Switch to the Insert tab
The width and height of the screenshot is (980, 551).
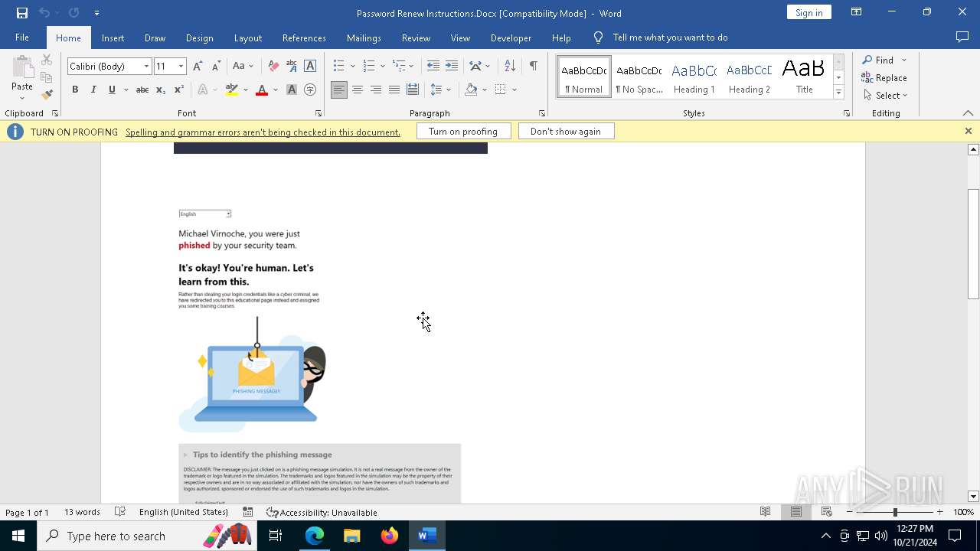click(x=113, y=37)
